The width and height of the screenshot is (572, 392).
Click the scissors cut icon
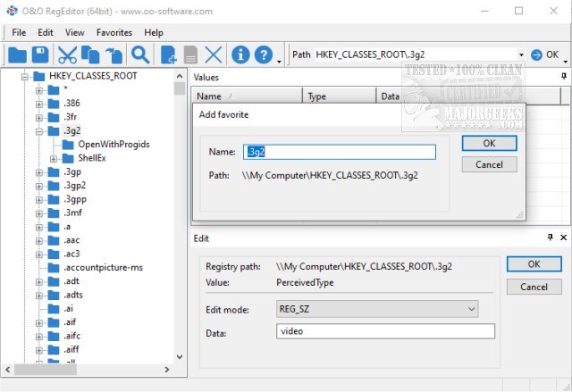pyautogui.click(x=67, y=55)
